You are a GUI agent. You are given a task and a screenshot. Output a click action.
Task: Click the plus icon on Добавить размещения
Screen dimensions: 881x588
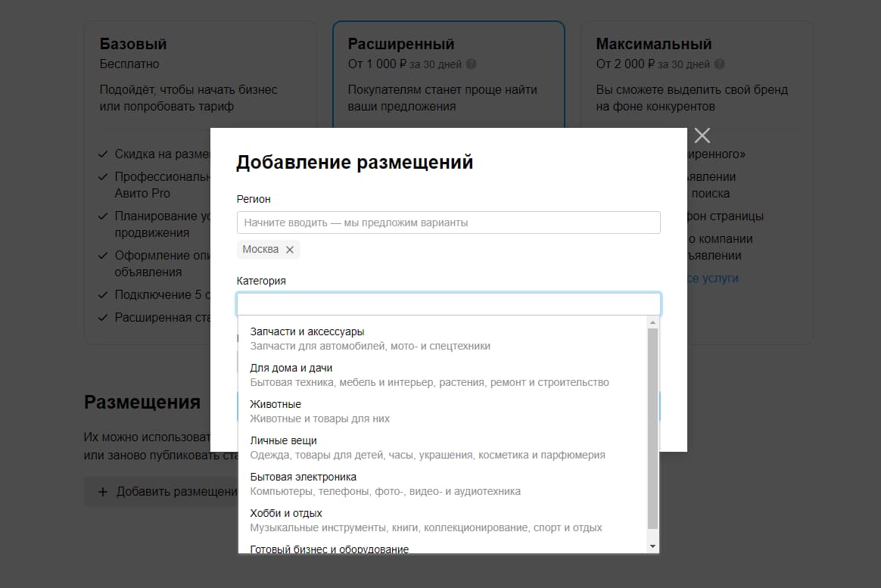click(102, 492)
